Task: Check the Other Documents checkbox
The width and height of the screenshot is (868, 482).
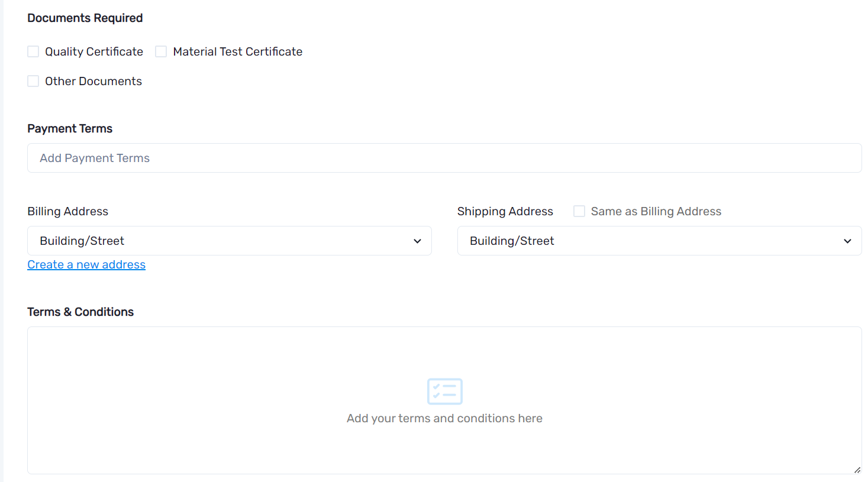Action: 33,82
